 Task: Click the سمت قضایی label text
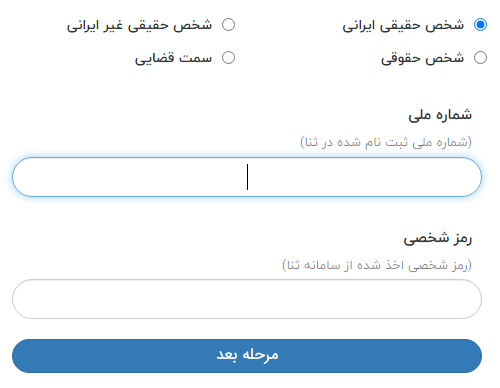coord(173,58)
